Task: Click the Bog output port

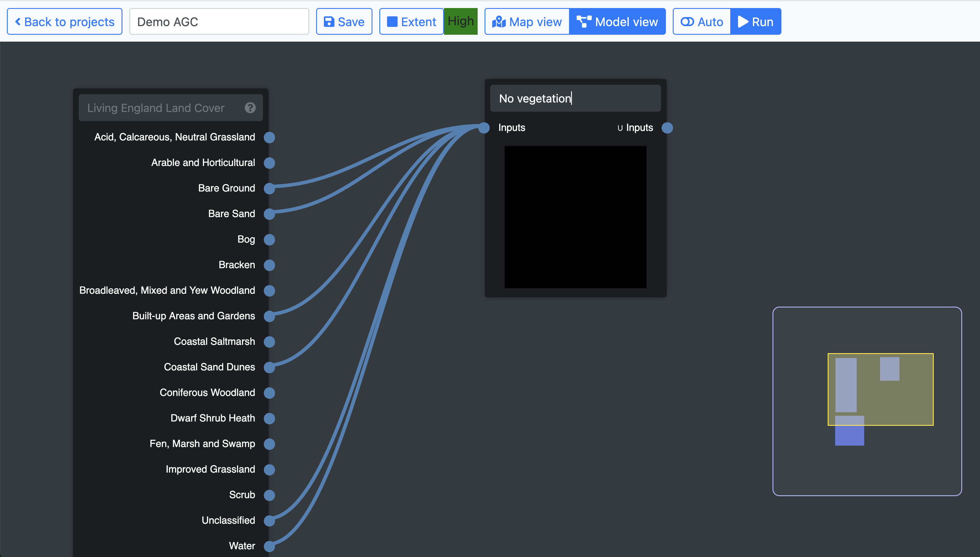Action: pyautogui.click(x=270, y=239)
